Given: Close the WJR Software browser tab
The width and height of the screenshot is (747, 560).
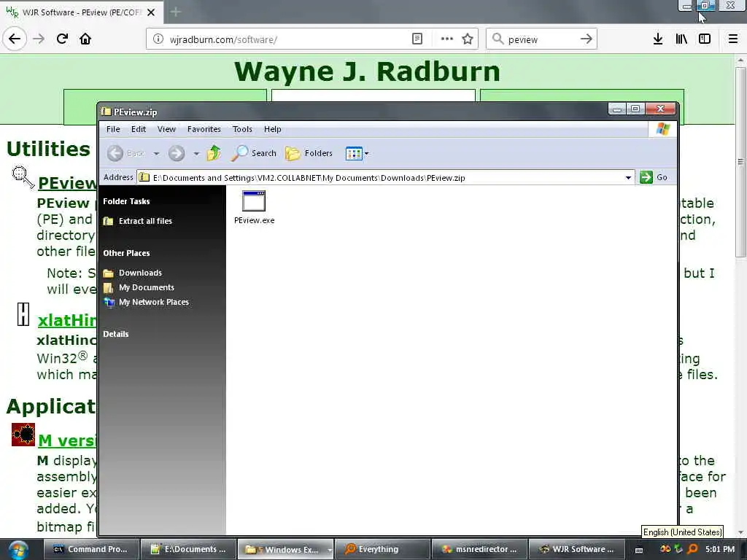Looking at the screenshot, I should [x=151, y=12].
